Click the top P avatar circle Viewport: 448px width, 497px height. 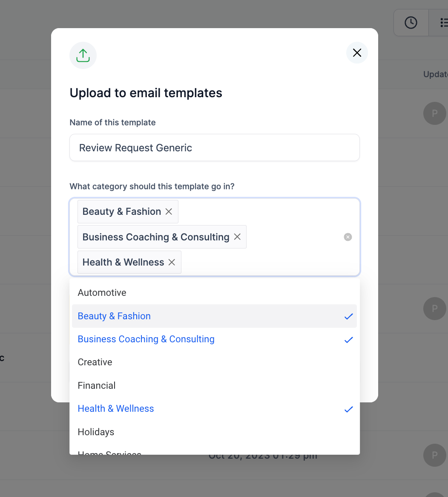[x=435, y=113]
